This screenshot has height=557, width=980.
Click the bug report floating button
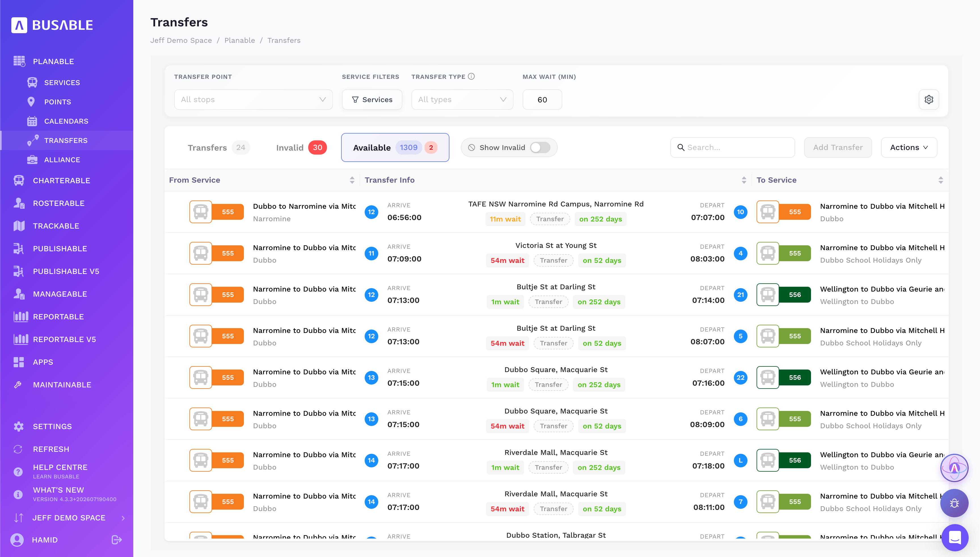point(954,503)
